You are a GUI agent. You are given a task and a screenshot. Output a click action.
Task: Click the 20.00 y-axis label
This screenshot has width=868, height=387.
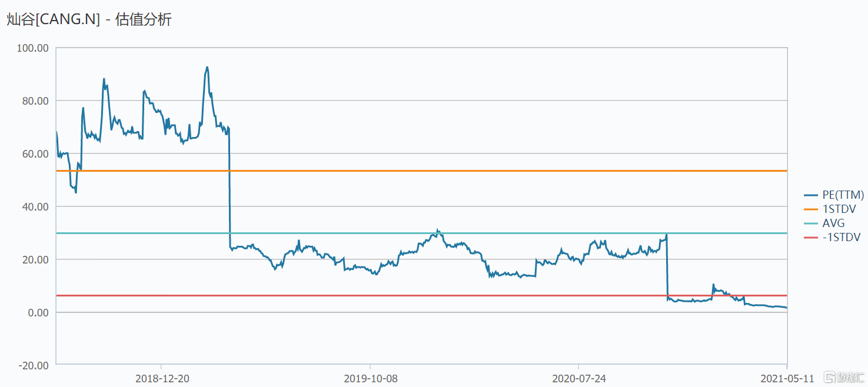tap(35, 259)
